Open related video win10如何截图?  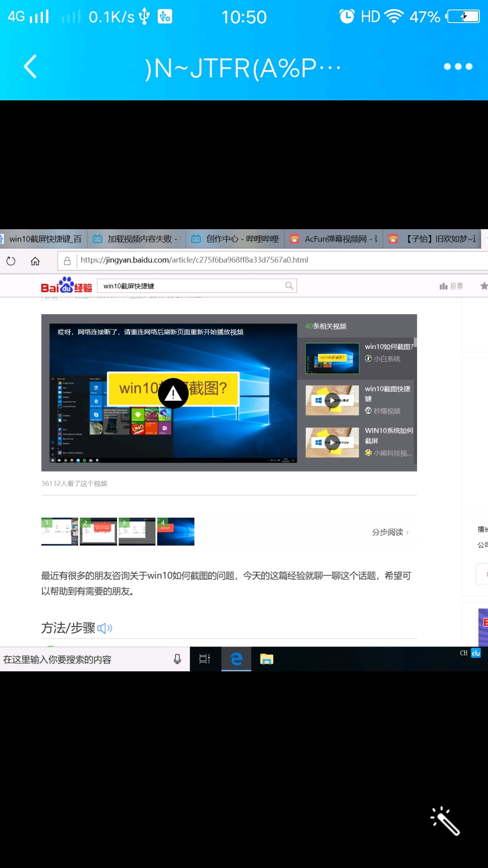click(x=389, y=347)
